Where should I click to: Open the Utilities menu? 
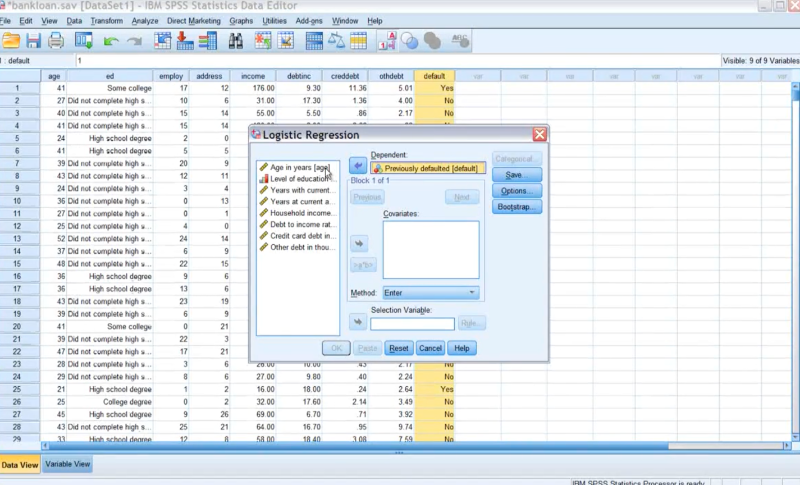(x=274, y=21)
